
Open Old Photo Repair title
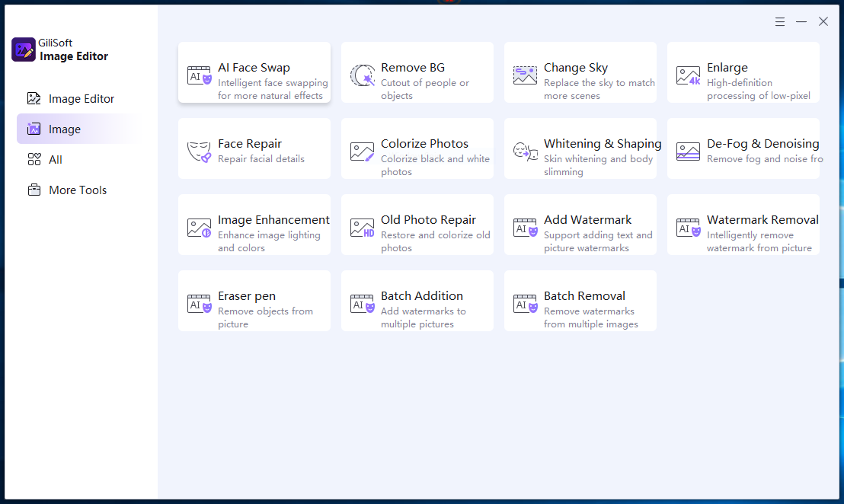428,220
